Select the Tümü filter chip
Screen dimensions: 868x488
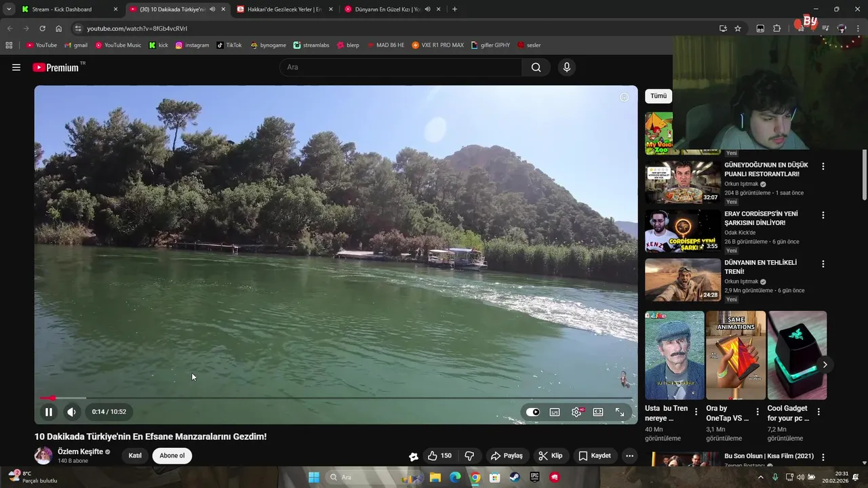click(x=658, y=96)
